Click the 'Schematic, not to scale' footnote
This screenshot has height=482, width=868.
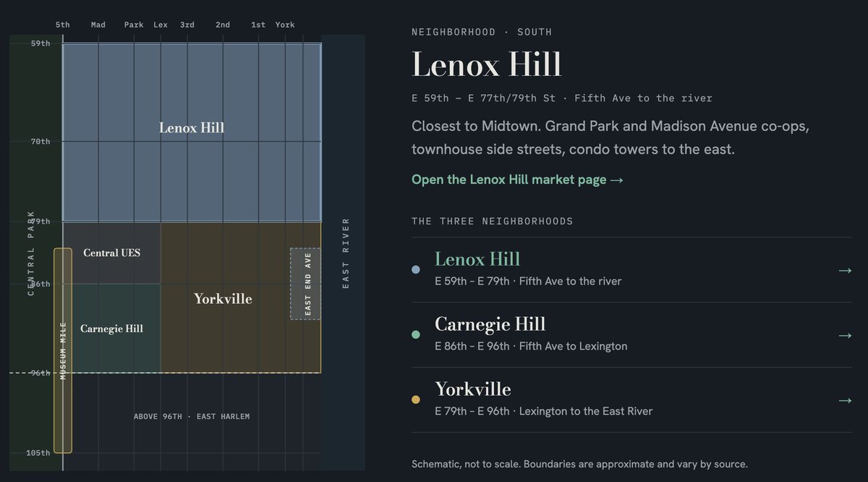click(579, 464)
